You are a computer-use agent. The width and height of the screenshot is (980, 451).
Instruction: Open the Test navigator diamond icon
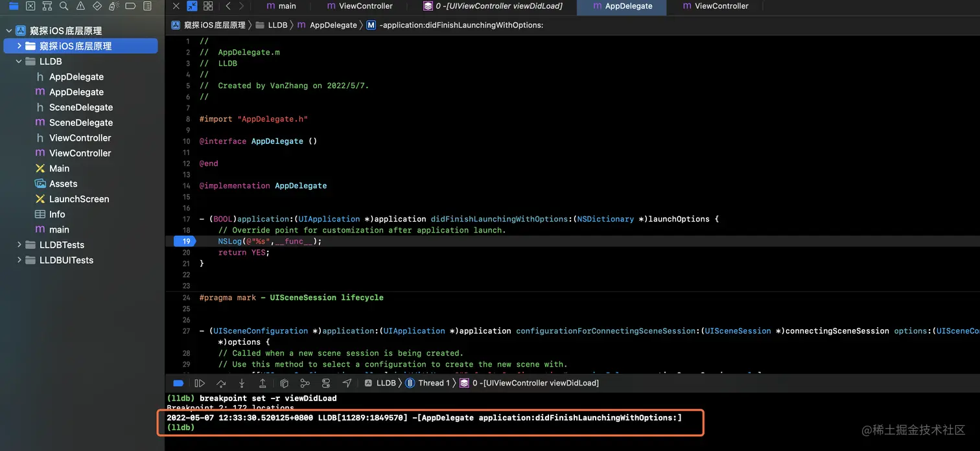point(97,6)
